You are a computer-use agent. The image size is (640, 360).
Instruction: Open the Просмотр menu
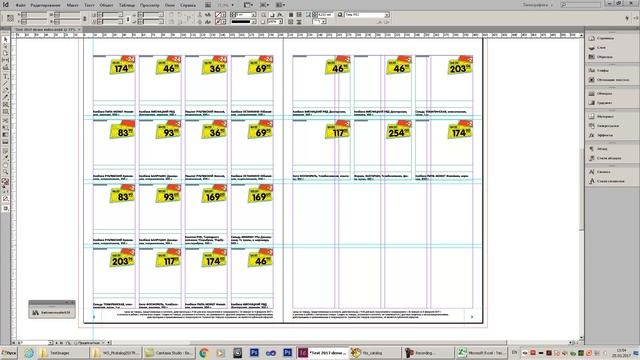click(x=150, y=5)
